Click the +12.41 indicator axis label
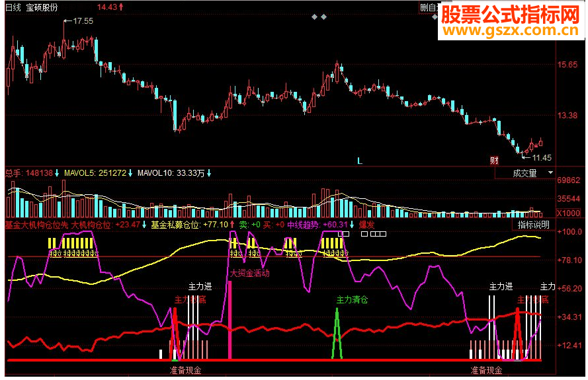588x380 pixels. 569,345
